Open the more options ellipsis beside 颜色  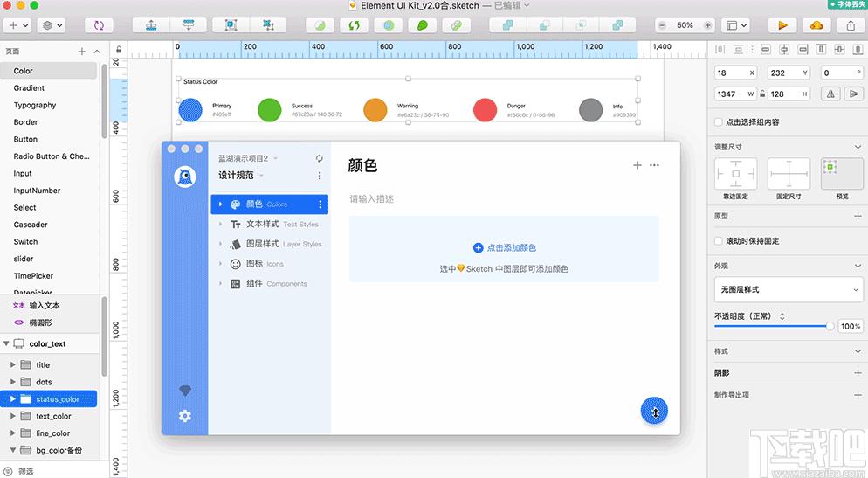[x=654, y=165]
